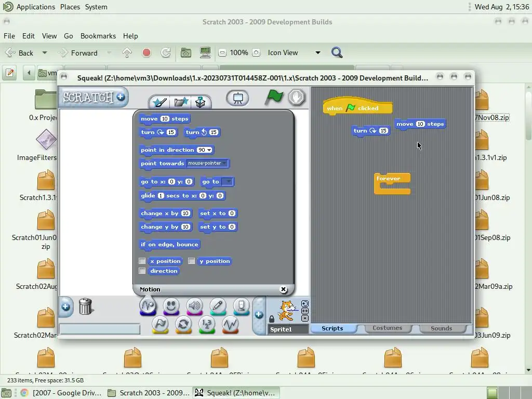This screenshot has width=532, height=399.
Task: Click the blue plus next to trash can
Action: [x=66, y=307]
